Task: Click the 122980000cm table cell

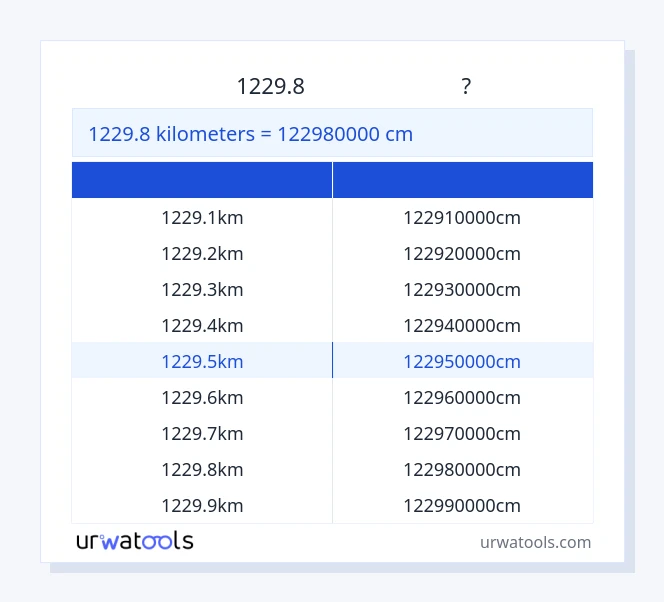Action: 462,470
